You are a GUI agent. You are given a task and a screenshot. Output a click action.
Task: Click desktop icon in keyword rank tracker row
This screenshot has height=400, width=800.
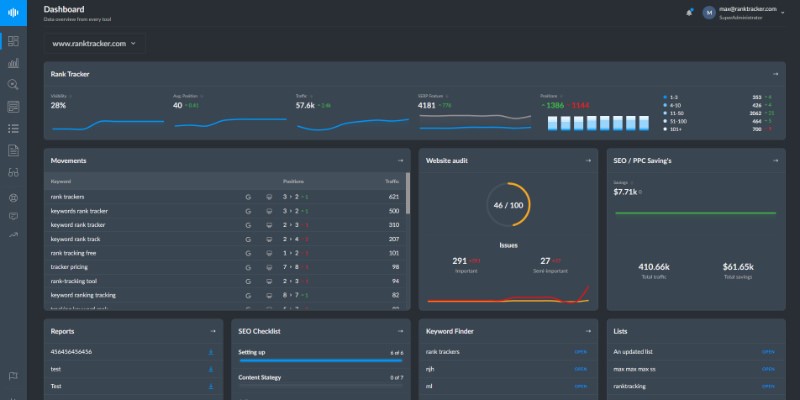coord(269,225)
